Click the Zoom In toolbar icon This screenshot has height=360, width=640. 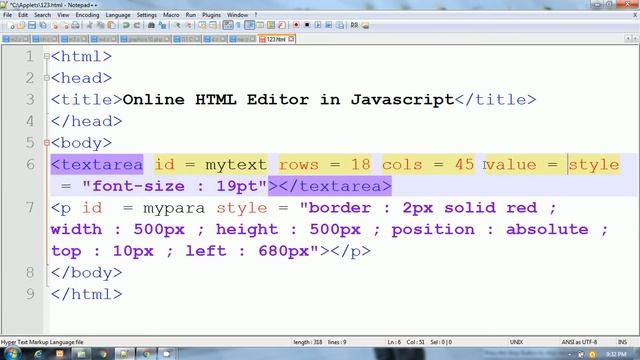(x=178, y=25)
